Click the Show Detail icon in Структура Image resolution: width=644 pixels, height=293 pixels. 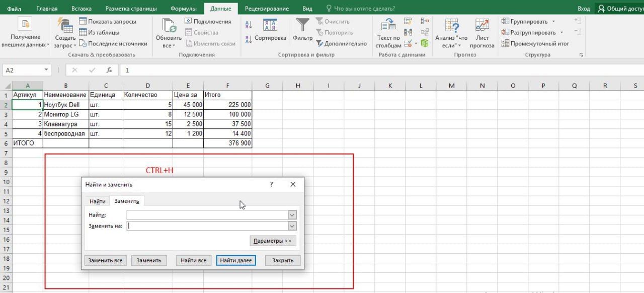coord(578,21)
